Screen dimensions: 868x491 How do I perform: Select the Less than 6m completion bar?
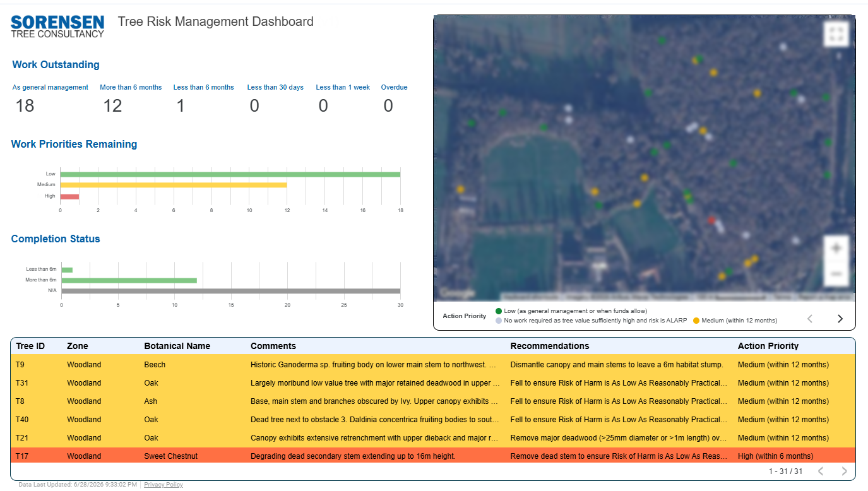[67, 269]
